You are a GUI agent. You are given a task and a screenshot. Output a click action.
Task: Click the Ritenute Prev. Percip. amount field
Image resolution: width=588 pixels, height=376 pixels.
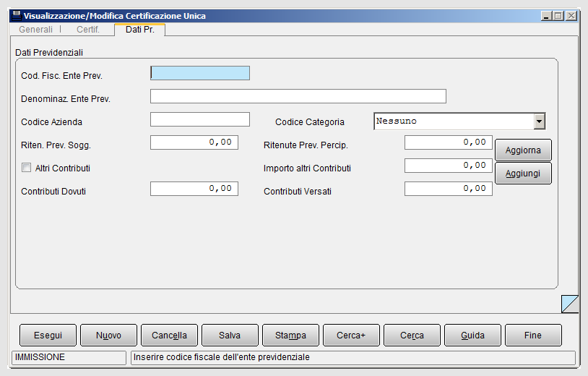[x=448, y=142]
